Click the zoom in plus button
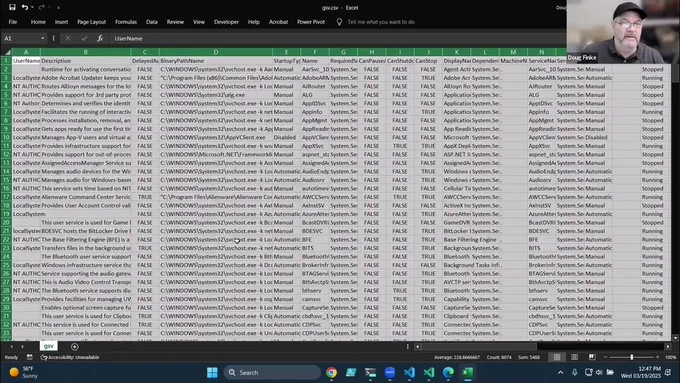Image resolution: width=680 pixels, height=383 pixels. 657,357
